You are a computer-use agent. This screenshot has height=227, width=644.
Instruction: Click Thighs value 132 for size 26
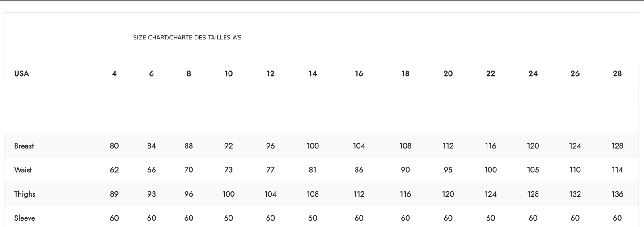click(575, 194)
